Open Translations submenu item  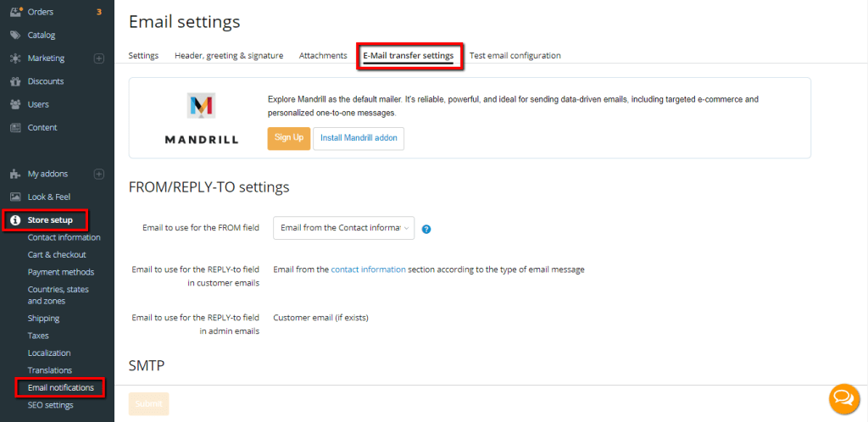coord(50,370)
